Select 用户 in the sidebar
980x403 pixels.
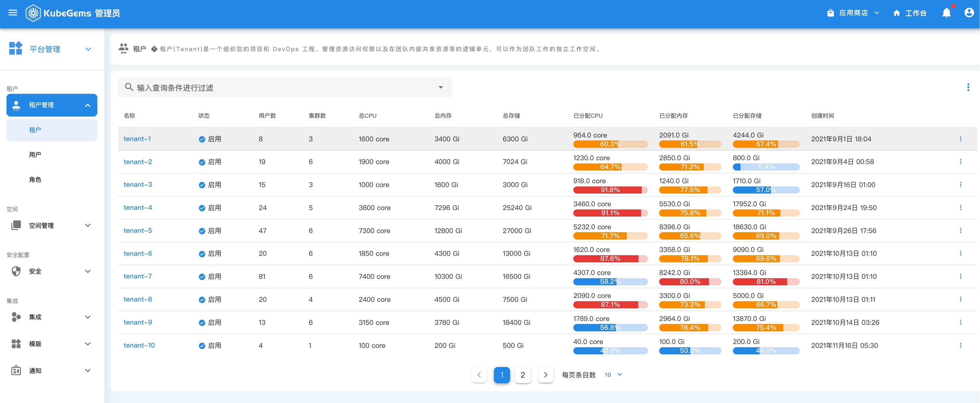[x=52, y=155]
